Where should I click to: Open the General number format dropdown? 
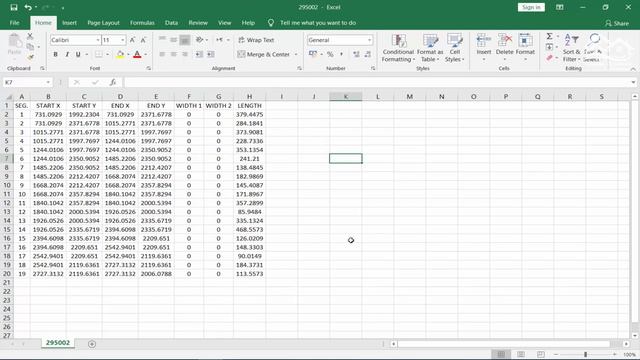(369, 40)
